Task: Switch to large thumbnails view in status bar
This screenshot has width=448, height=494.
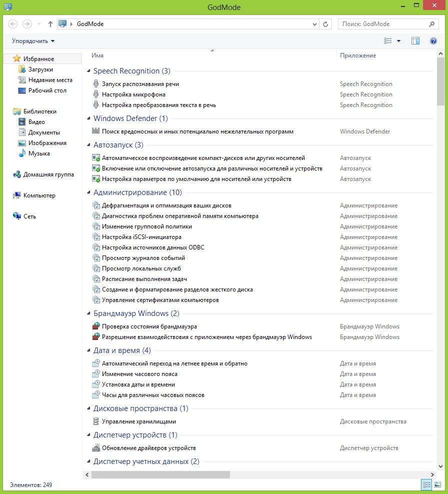Action: point(437,484)
